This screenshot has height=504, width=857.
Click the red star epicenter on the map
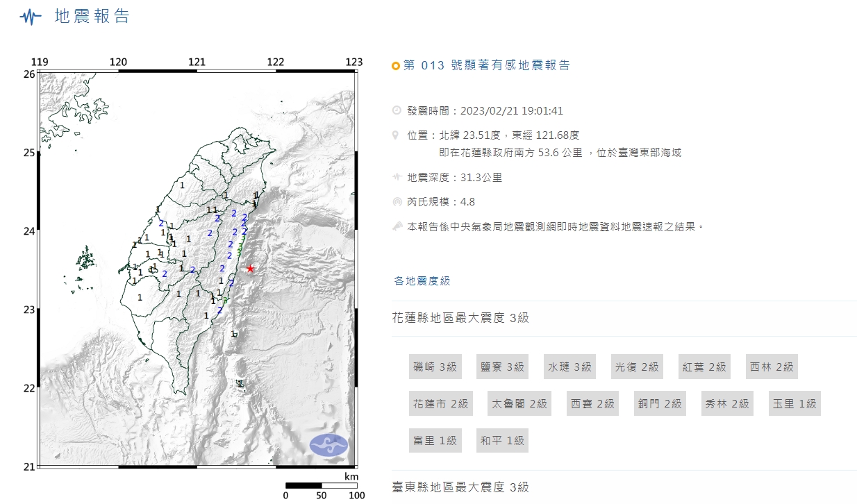(251, 269)
